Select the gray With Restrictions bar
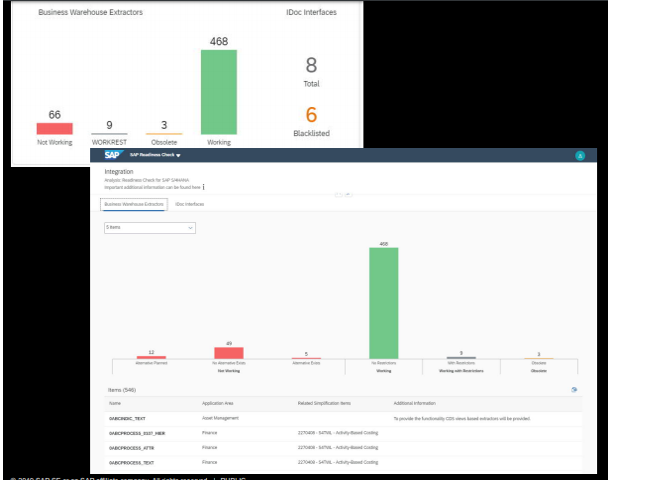Viewport: 653px width, 480px height. [x=461, y=358]
